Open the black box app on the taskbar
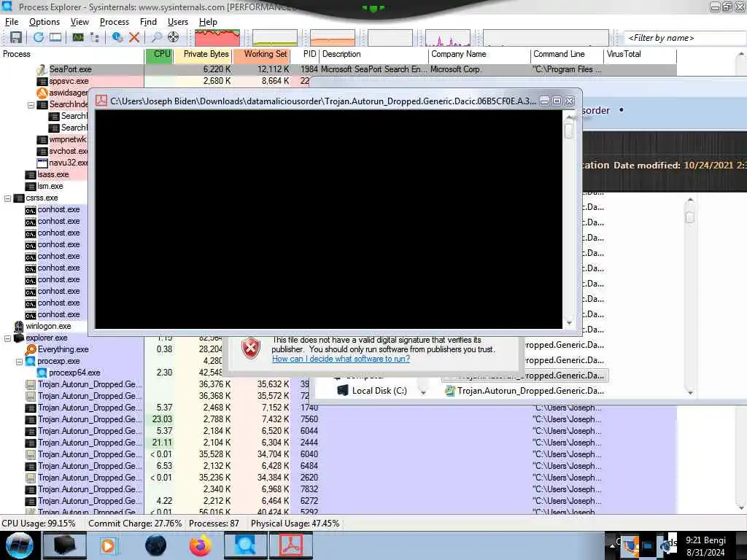 pos(64,545)
